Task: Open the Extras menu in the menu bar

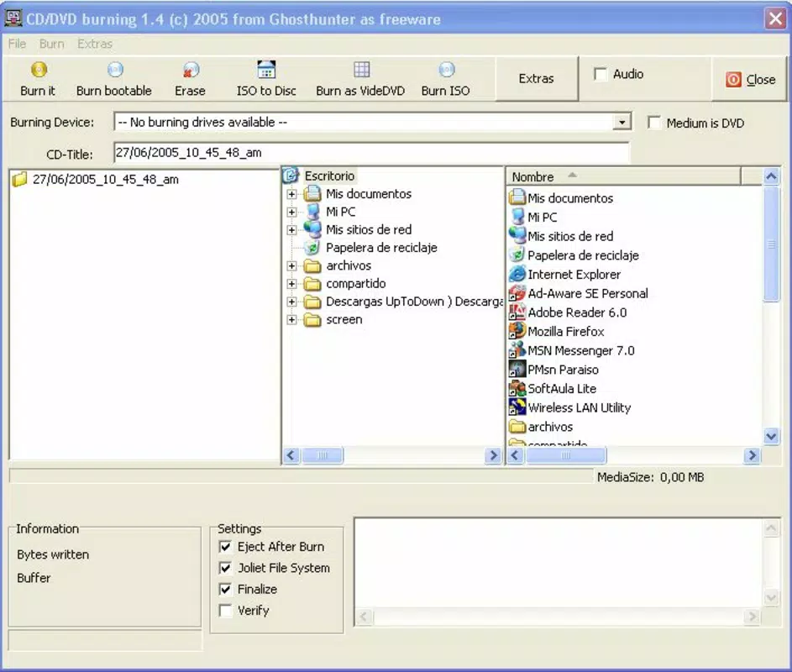Action: coord(94,44)
